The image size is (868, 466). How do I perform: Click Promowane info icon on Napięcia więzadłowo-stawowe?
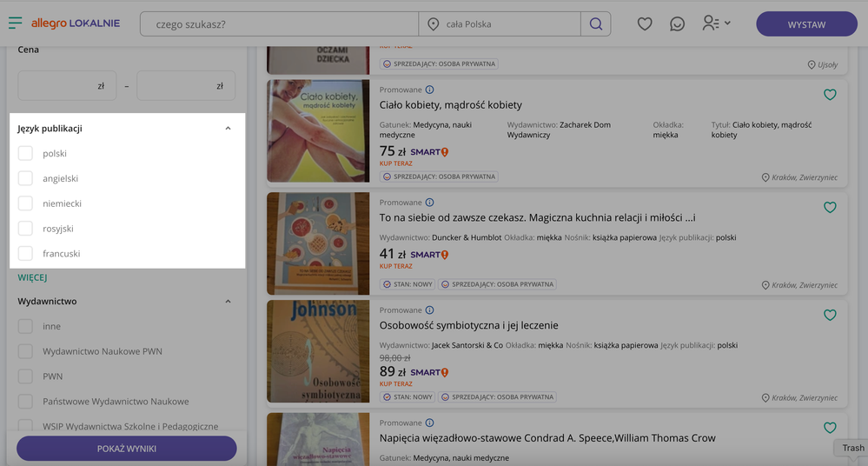[x=429, y=423]
